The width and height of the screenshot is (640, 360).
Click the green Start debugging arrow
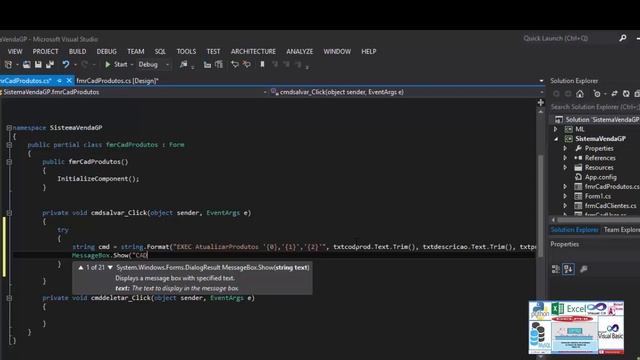[108, 64]
